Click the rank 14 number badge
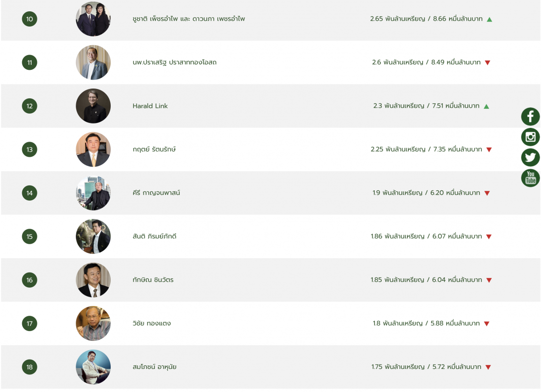This screenshot has height=392, width=541. pyautogui.click(x=30, y=193)
